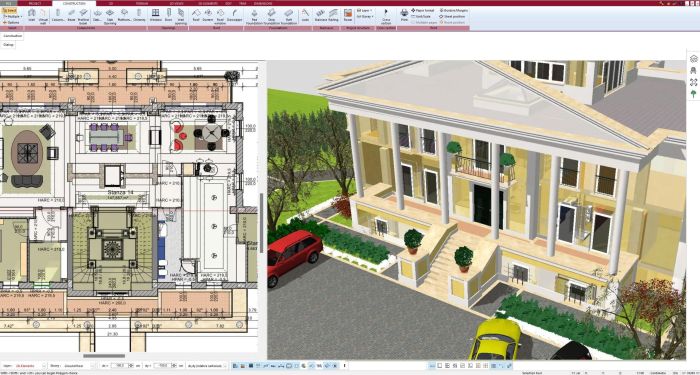Click the dy value input field
Image resolution: width=700 pixels, height=375 pixels.
[162, 366]
